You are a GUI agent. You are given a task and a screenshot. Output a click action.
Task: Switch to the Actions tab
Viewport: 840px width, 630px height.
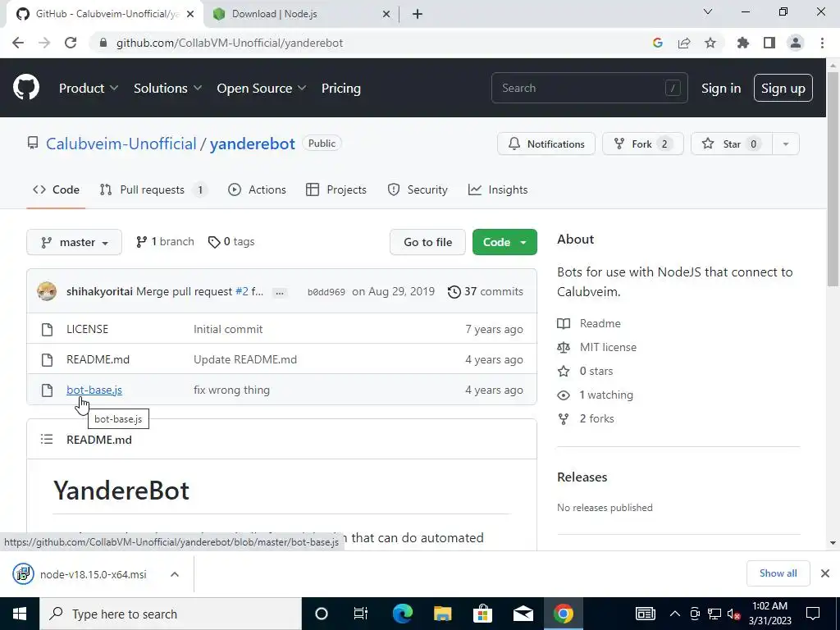tap(257, 189)
